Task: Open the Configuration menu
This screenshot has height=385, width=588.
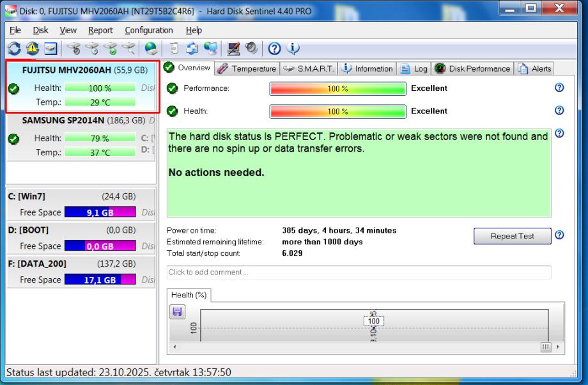Action: (x=149, y=31)
